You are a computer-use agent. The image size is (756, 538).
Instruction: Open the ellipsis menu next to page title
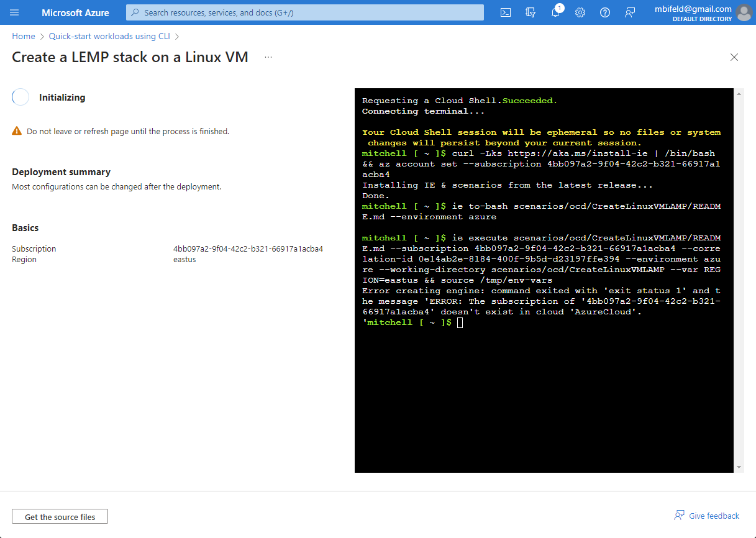pos(268,57)
